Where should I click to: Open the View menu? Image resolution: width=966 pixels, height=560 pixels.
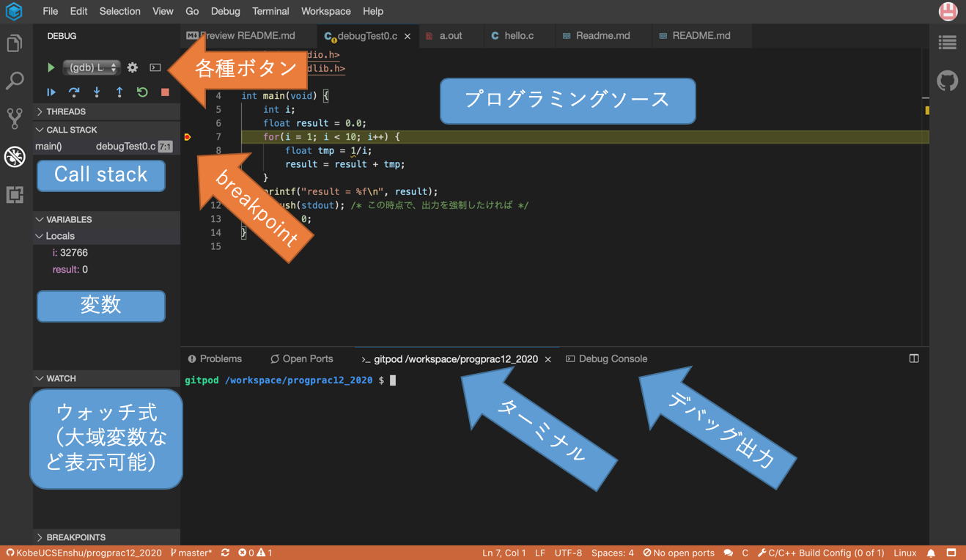(x=163, y=11)
